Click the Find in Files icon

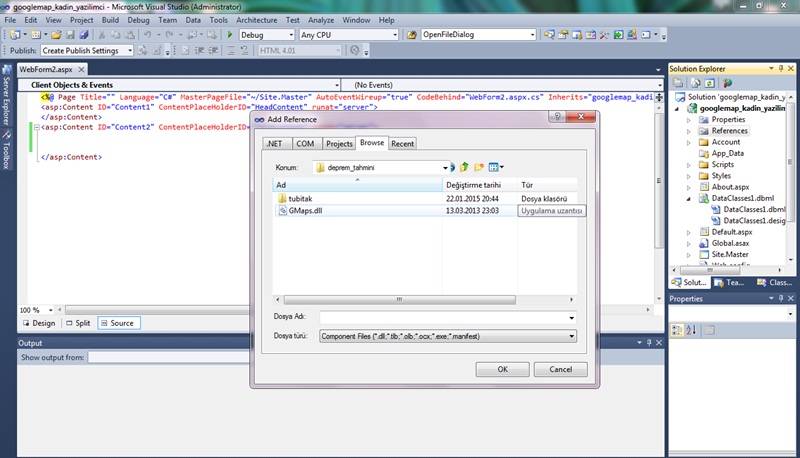412,35
